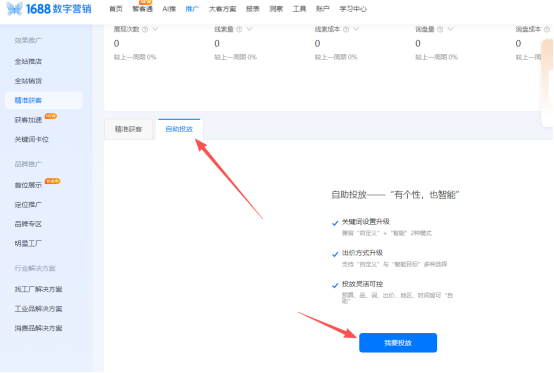Open 洞察 in the top navigation
The height and width of the screenshot is (373, 554).
click(276, 9)
